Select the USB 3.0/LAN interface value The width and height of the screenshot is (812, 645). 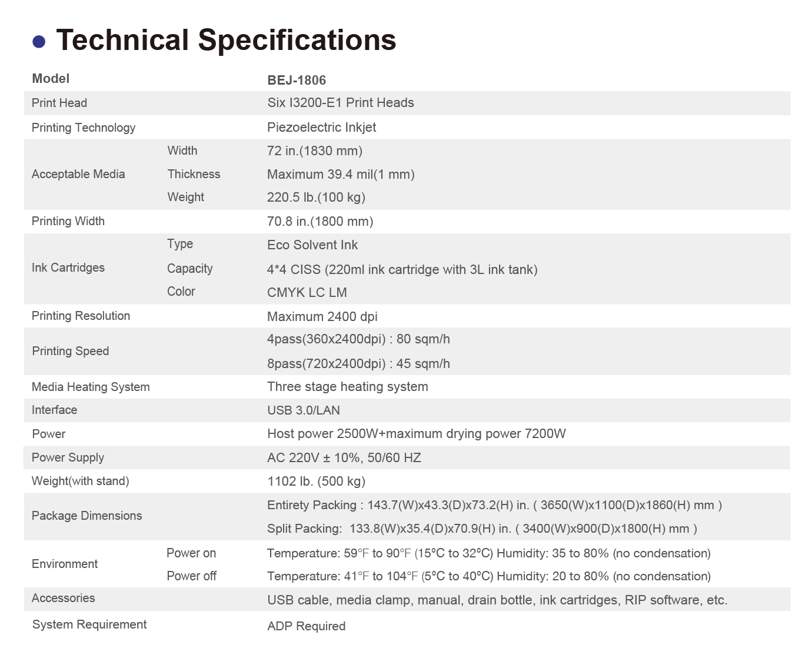coord(304,410)
